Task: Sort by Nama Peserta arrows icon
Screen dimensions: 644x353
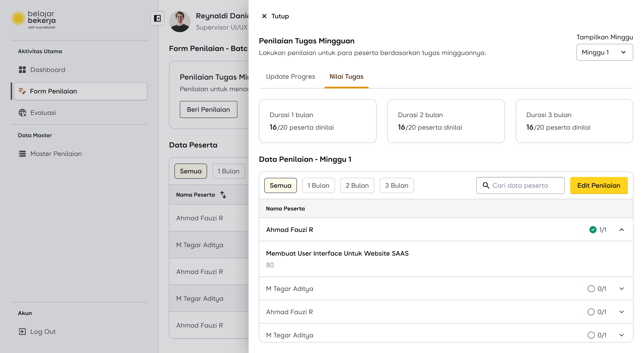Action: 223,195
